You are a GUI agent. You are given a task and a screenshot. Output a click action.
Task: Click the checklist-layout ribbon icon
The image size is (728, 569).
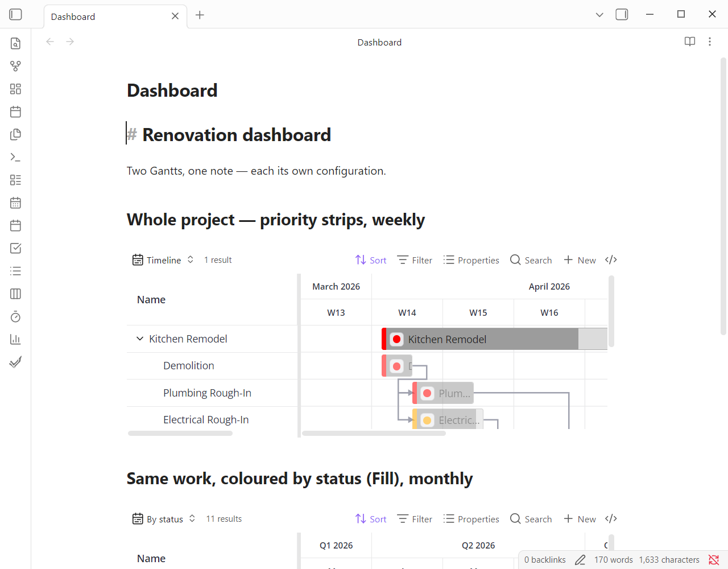[16, 180]
